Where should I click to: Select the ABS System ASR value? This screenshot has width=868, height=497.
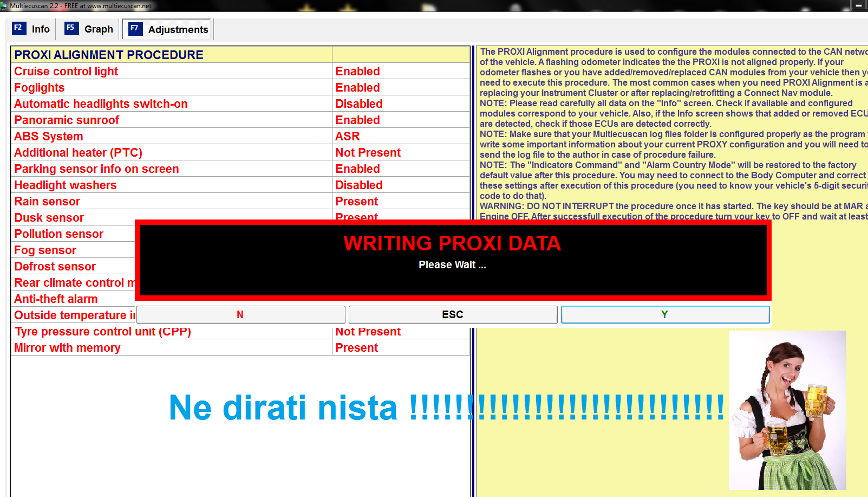click(348, 137)
